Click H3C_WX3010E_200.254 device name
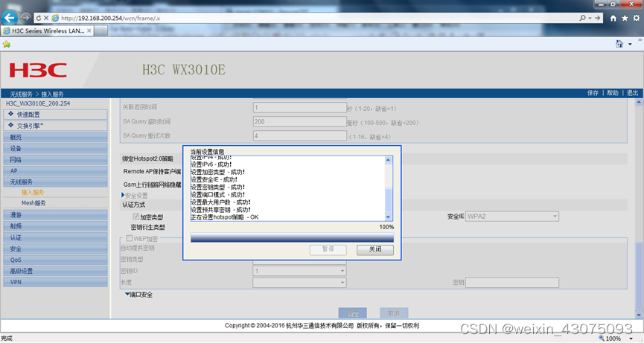The image size is (644, 343). 38,103
